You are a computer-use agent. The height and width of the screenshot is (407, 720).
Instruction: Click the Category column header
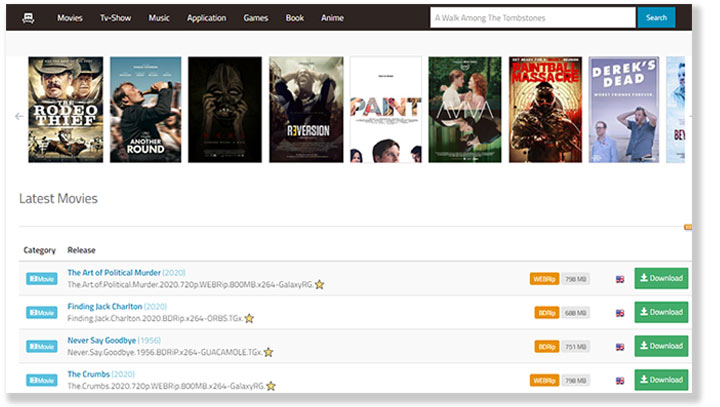pos(39,250)
